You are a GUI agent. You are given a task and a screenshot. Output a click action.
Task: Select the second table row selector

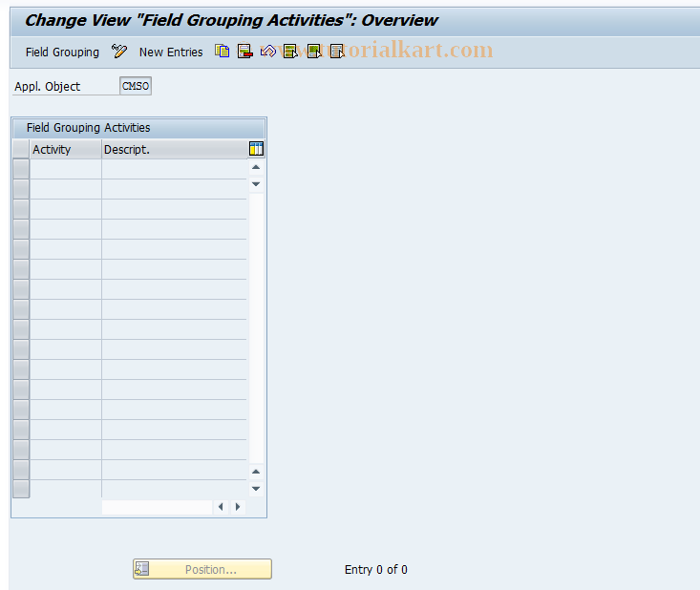pos(21,189)
